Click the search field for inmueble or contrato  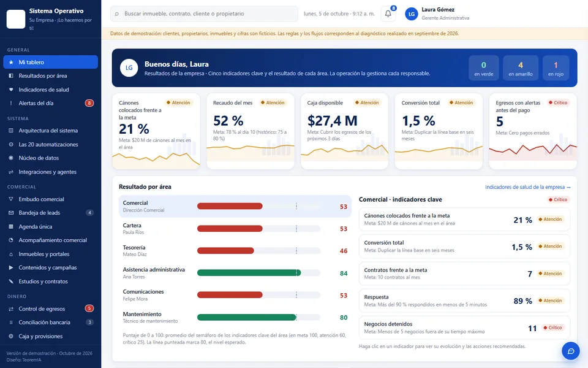pyautogui.click(x=204, y=13)
